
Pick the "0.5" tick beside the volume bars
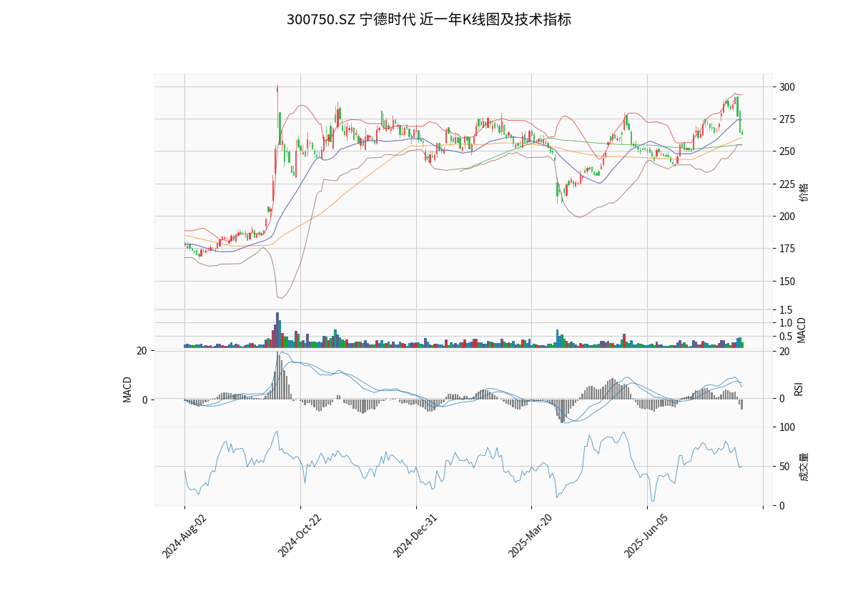coord(785,337)
